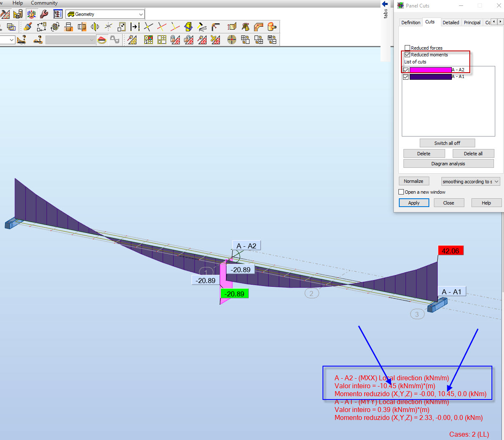Click the wrench tools icon
Screen dimensions: 504x440
[x=44, y=14]
